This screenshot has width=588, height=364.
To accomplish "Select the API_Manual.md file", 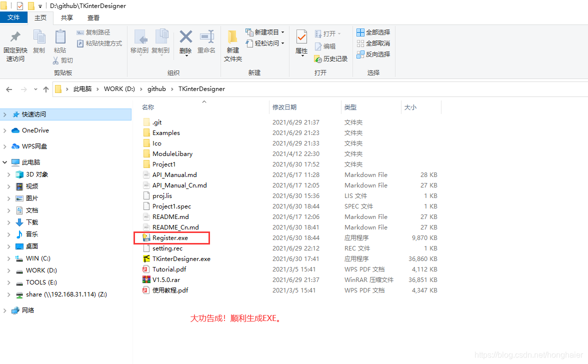I will click(174, 174).
